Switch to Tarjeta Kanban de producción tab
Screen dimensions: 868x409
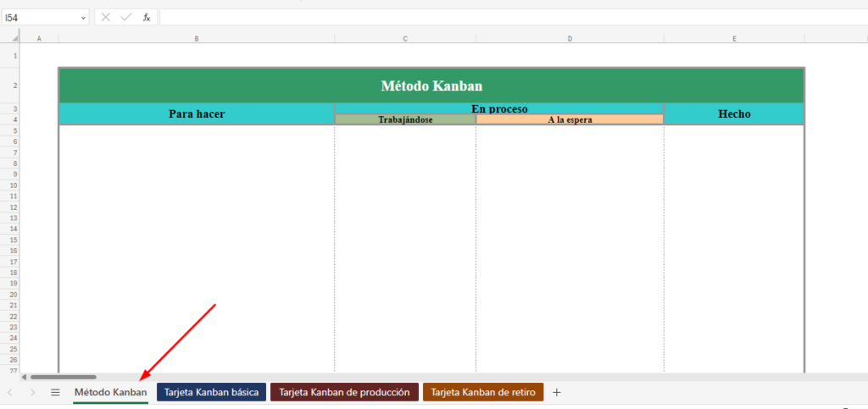[x=345, y=392]
